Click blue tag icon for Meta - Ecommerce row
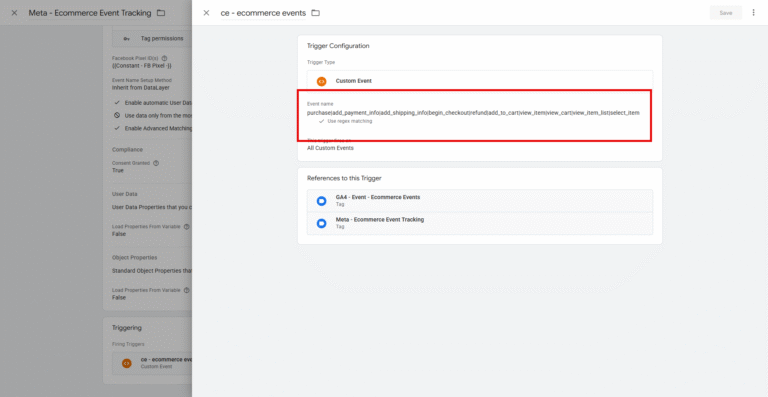The width and height of the screenshot is (768, 397). tap(321, 223)
